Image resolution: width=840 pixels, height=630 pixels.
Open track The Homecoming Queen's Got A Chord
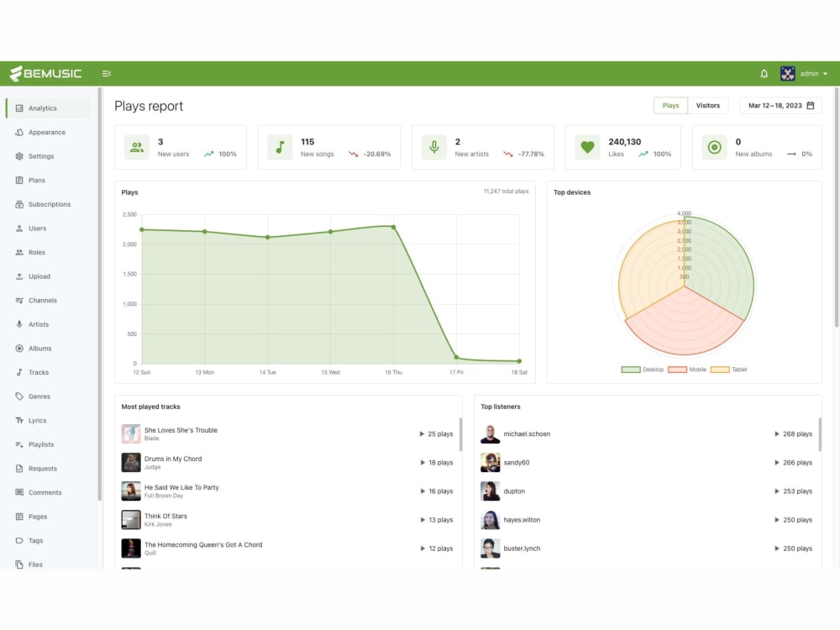click(x=203, y=545)
